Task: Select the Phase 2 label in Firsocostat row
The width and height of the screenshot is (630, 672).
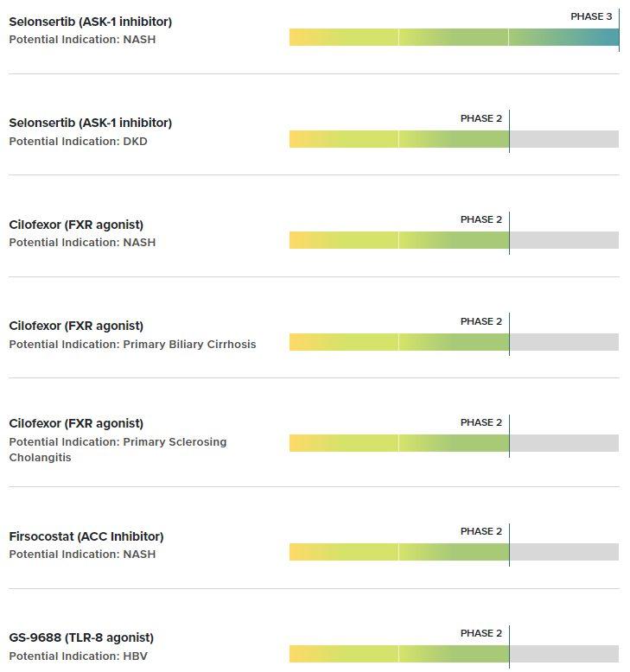Action: point(480,531)
